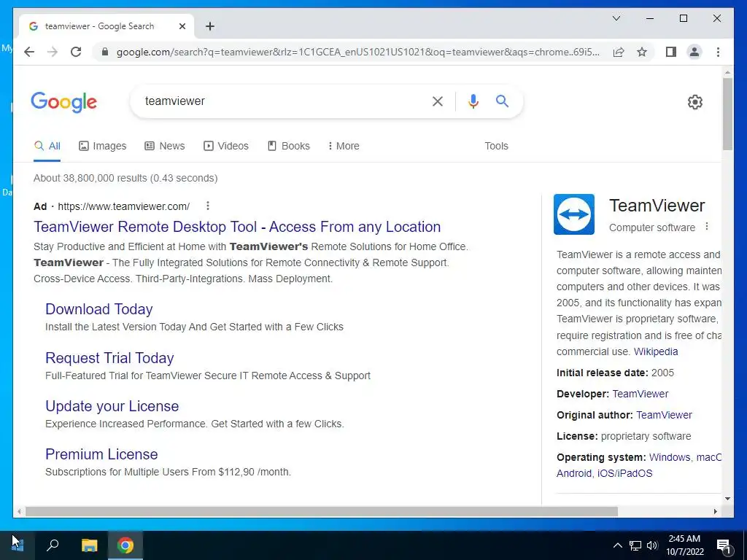This screenshot has height=560, width=747.
Task: Switch to Videos results tab
Action: [226, 146]
